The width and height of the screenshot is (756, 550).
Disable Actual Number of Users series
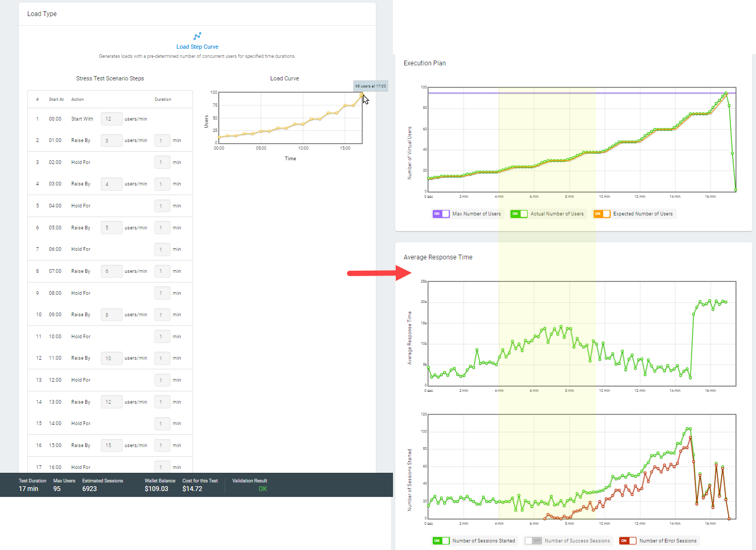518,214
